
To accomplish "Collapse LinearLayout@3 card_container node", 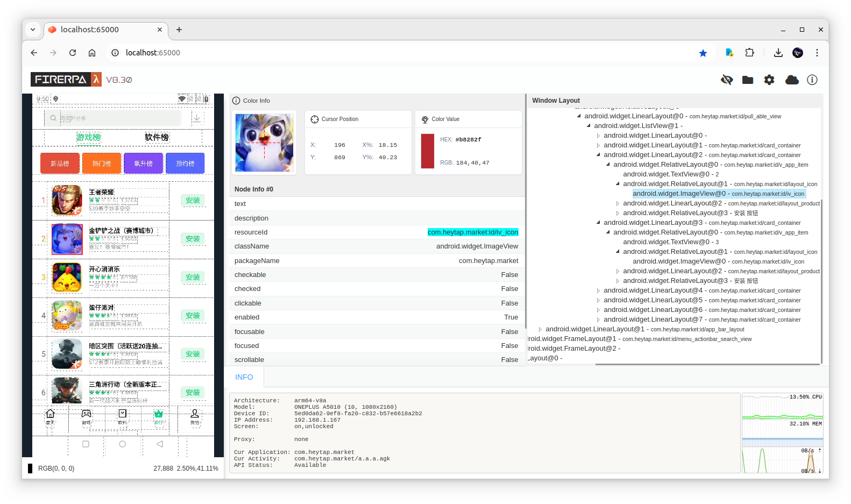I will pyautogui.click(x=598, y=223).
